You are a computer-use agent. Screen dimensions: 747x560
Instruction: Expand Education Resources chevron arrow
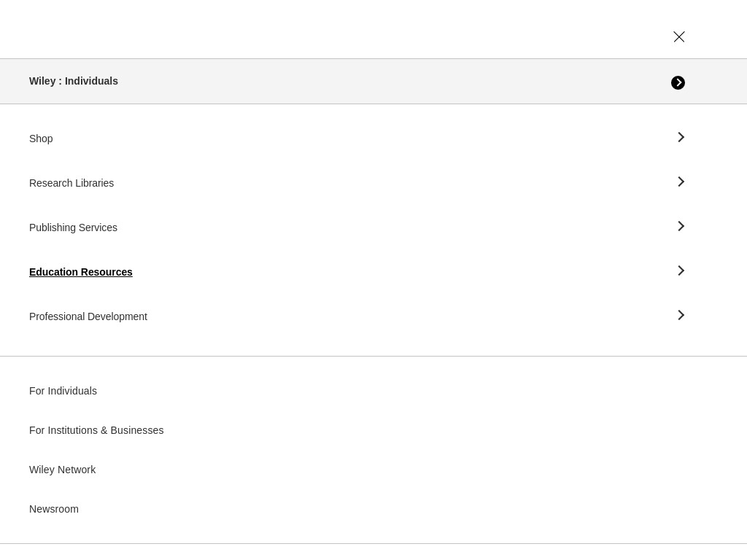click(681, 271)
